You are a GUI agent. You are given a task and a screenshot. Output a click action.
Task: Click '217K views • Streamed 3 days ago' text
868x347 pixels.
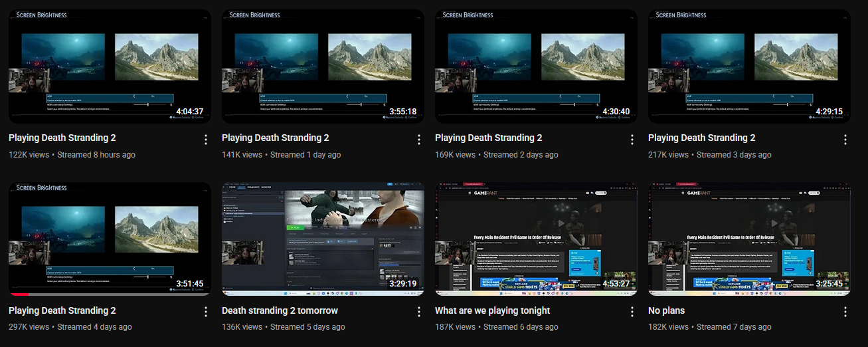710,155
